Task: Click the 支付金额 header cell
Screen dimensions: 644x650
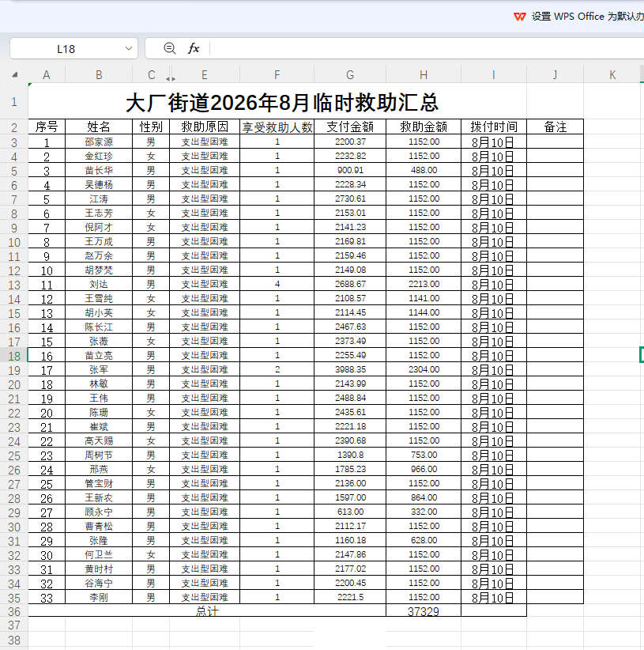Action: pos(350,127)
